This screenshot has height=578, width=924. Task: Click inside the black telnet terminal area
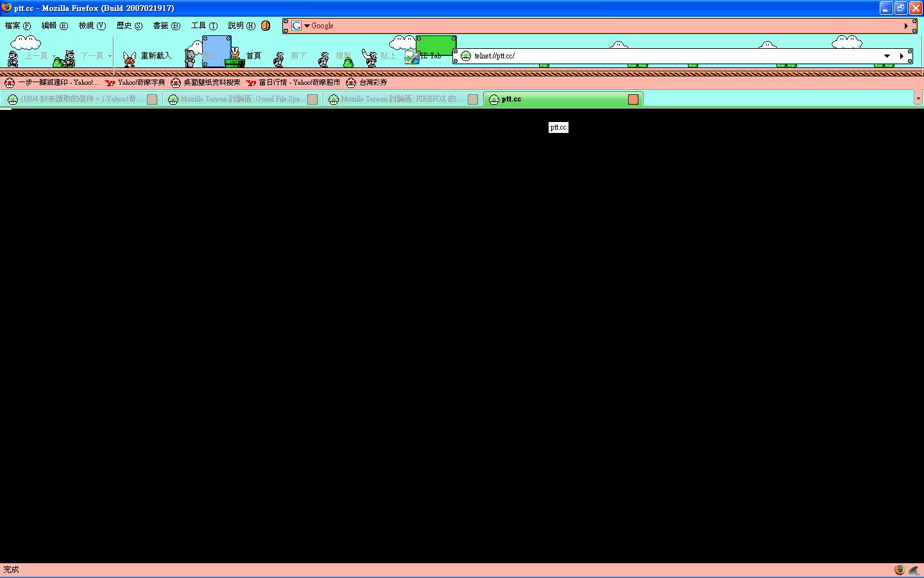[462, 336]
